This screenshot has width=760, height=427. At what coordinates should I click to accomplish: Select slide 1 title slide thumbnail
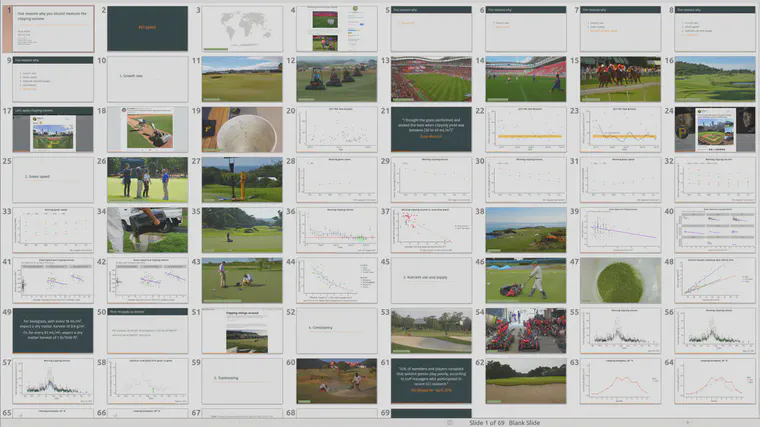tap(53, 29)
